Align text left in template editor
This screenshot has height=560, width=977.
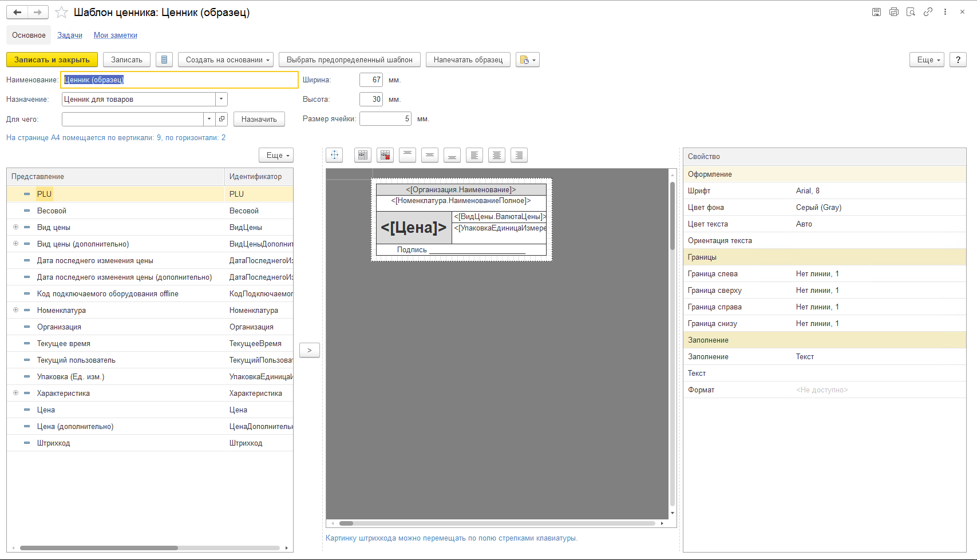click(x=474, y=155)
